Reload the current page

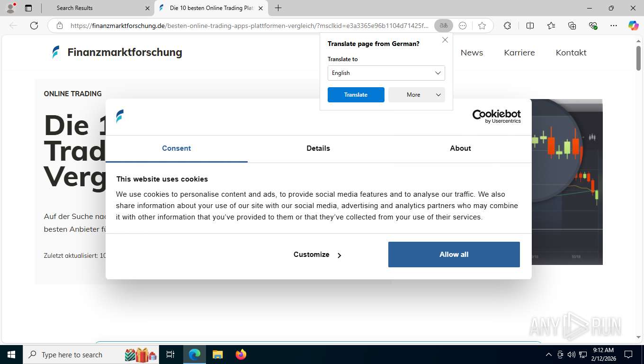pos(34,26)
